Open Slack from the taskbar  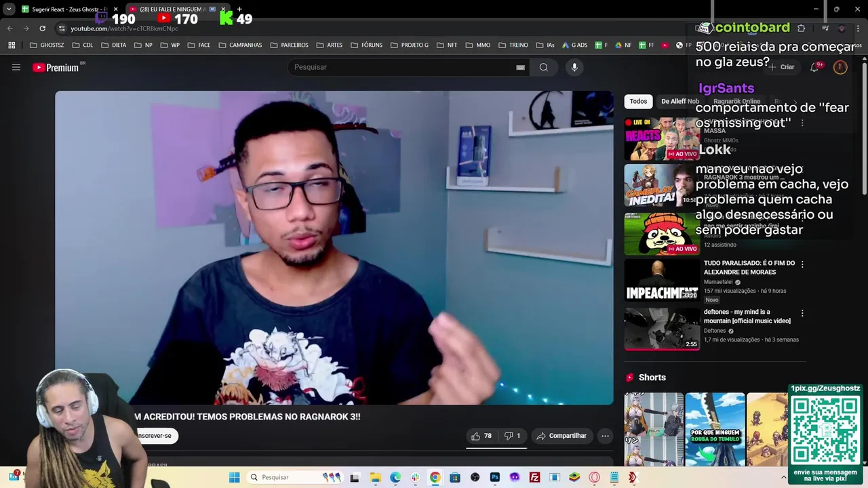click(415, 477)
